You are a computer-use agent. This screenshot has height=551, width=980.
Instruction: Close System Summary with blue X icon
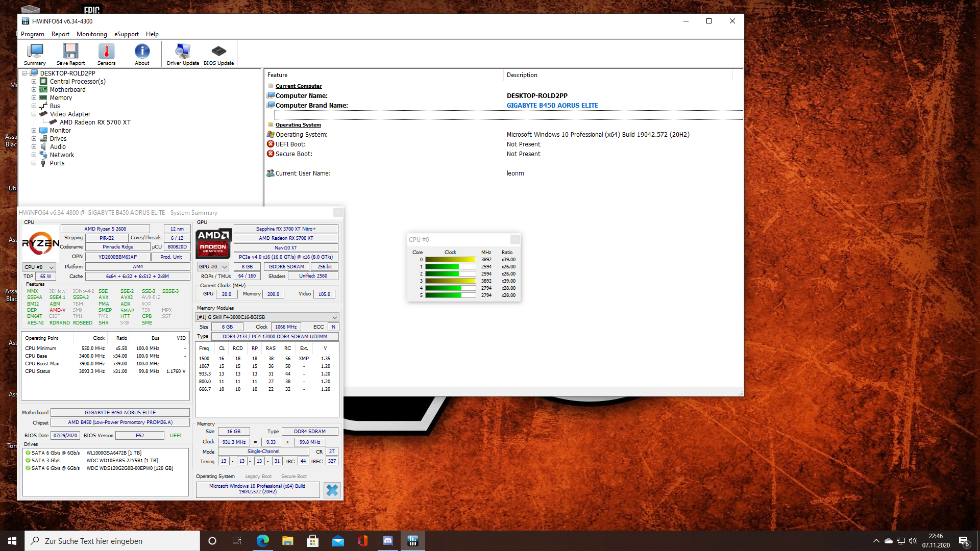(332, 490)
